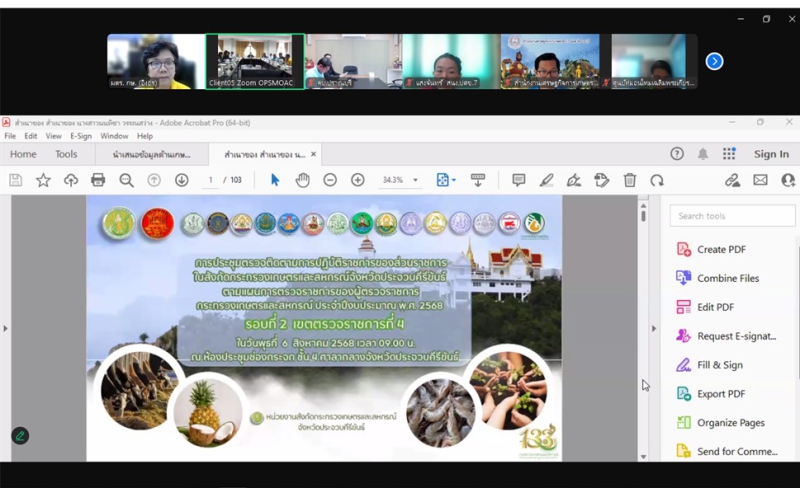Switch to the Home tab
This screenshot has width=800, height=488.
23,154
